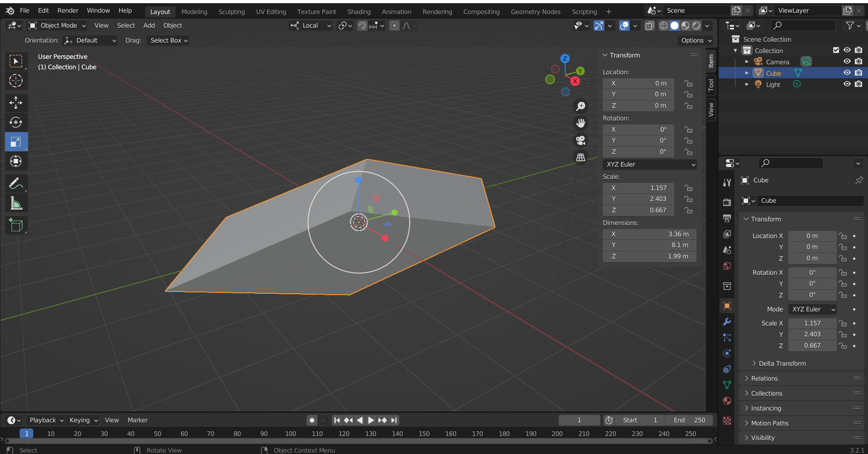Disable Light rendering camera icon
The width and height of the screenshot is (868, 454).
pyautogui.click(x=858, y=84)
